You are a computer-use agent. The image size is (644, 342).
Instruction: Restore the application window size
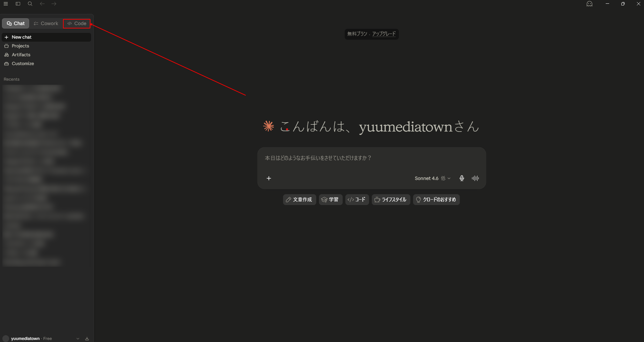[623, 4]
